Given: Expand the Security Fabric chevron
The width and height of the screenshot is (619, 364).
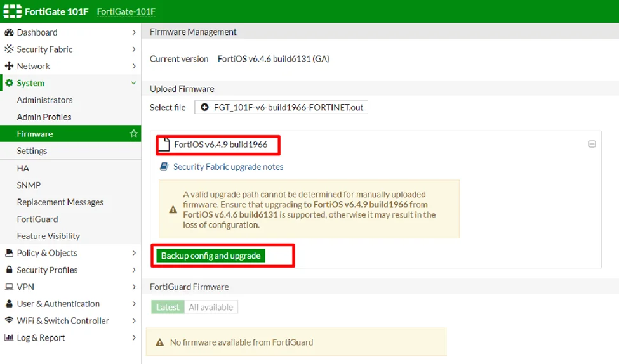Looking at the screenshot, I should 134,49.
